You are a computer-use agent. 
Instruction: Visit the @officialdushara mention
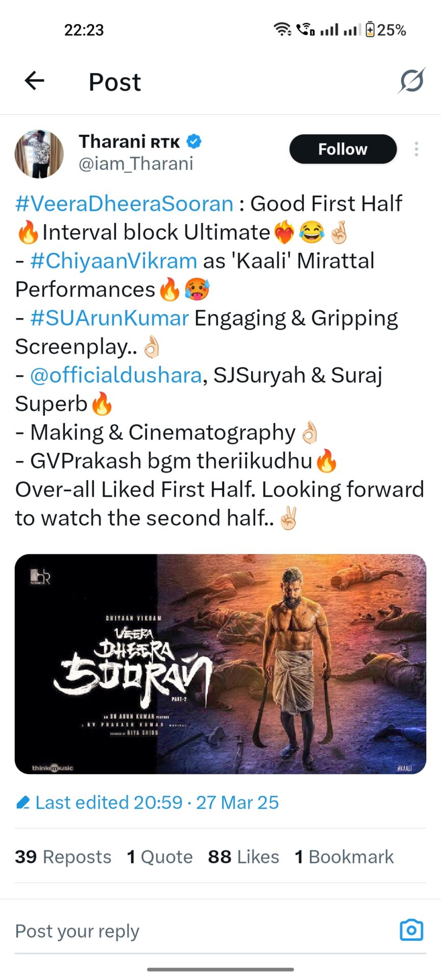click(x=116, y=375)
